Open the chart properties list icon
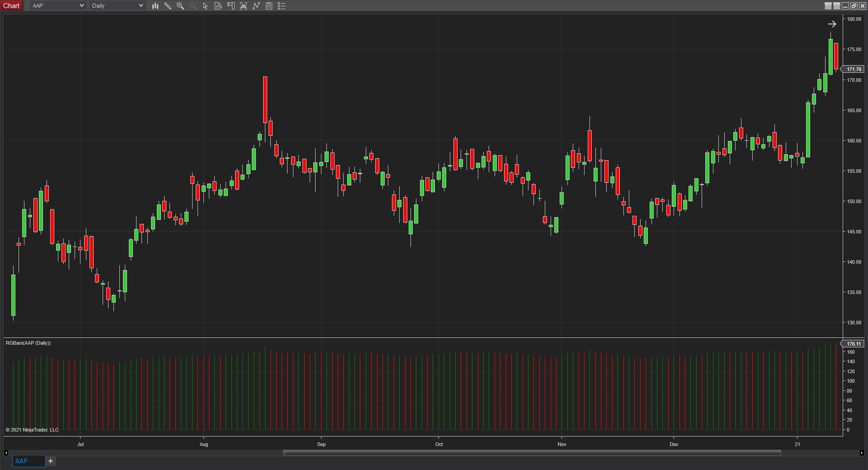868x470 pixels. tap(282, 6)
